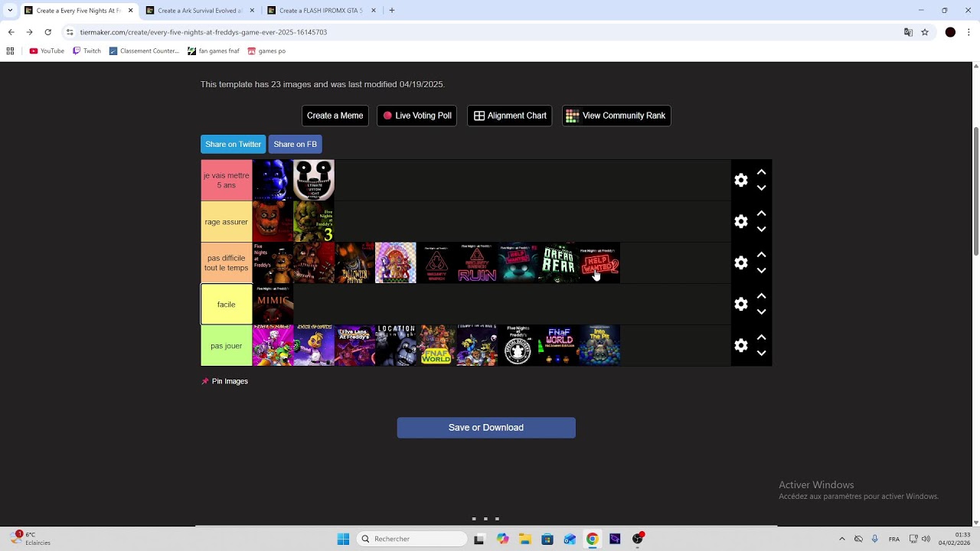Switch to the Ark Survival Evolved tab
Screen dimensions: 980x551
(200, 11)
